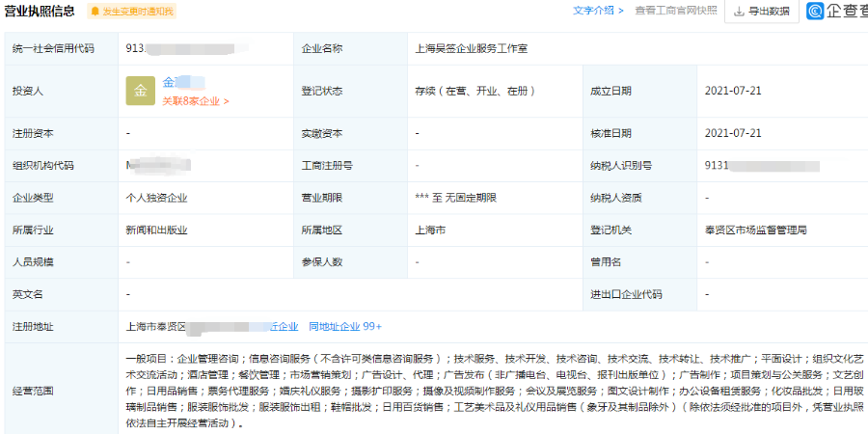Click 组织机构代码 label
Screen dimensions: 868x434
pyautogui.click(x=42, y=166)
